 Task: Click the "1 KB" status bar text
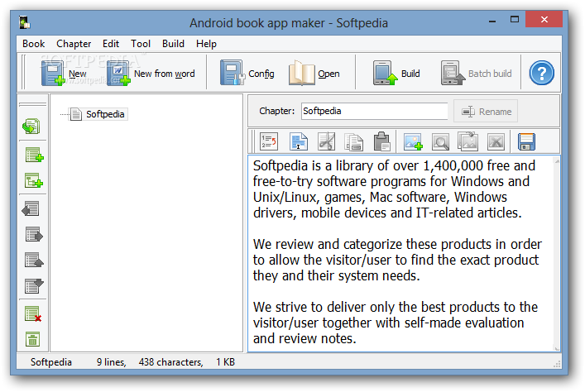225,362
